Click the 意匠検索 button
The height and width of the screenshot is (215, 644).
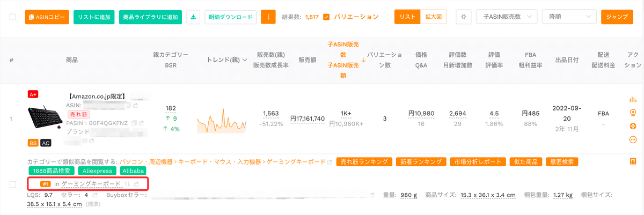point(561,162)
